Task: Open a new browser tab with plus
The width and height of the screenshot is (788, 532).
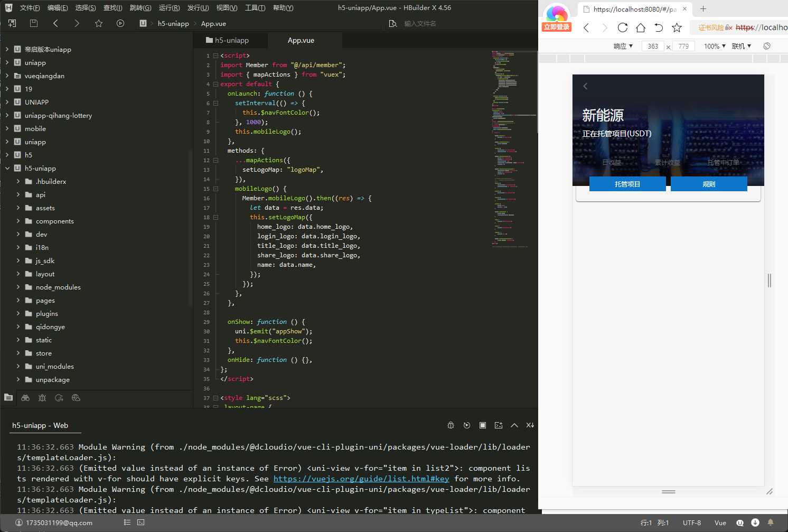Action: pyautogui.click(x=703, y=9)
